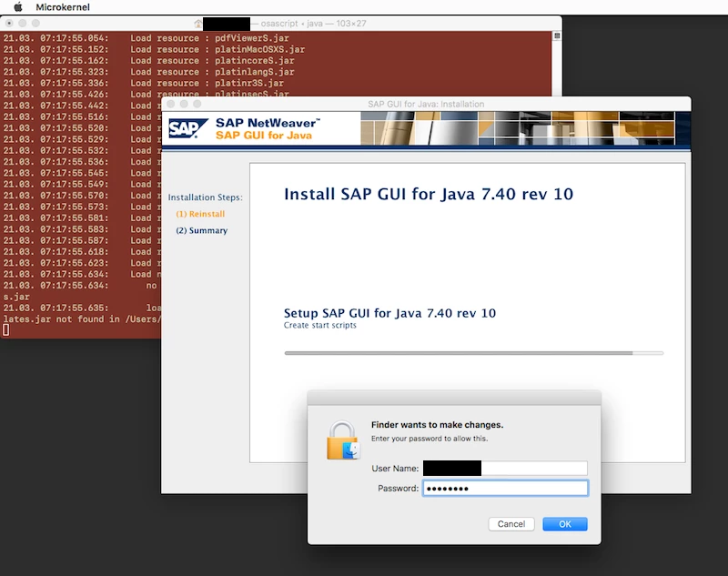Select the (1) Reinstall installation step

pyautogui.click(x=200, y=214)
